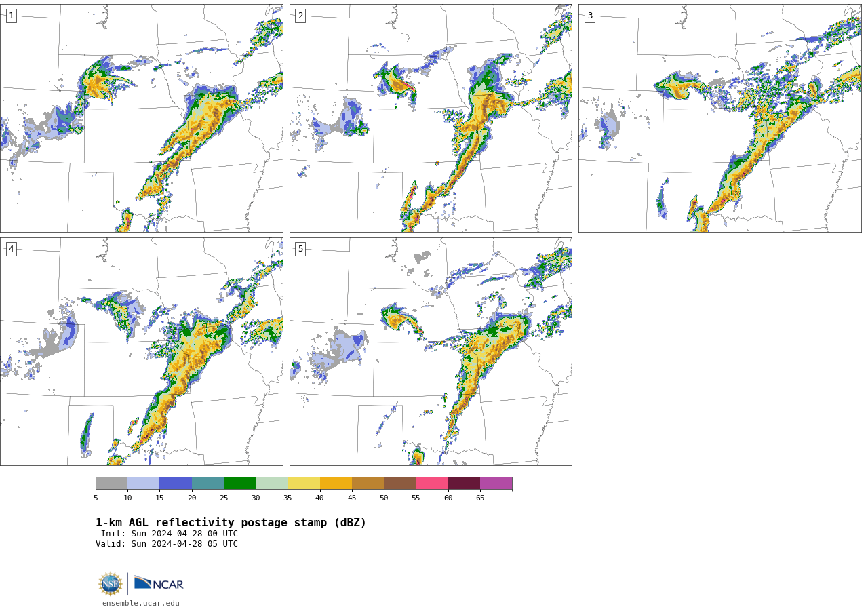
Task: Click the Init time text line
Action: pos(170,534)
